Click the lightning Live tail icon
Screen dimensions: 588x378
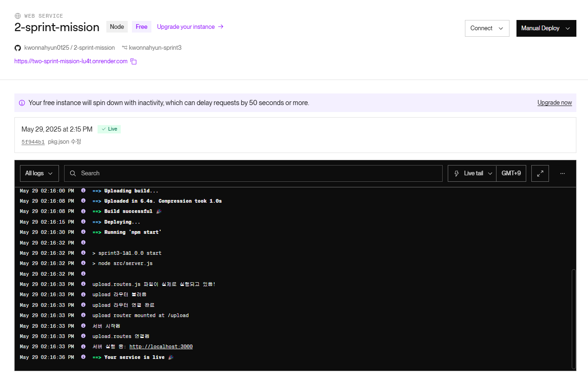(x=457, y=173)
